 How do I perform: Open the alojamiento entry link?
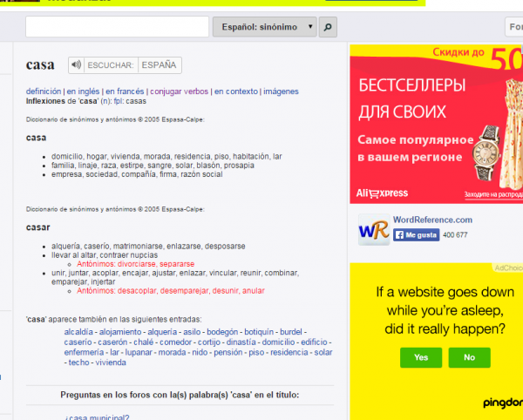pos(120,332)
